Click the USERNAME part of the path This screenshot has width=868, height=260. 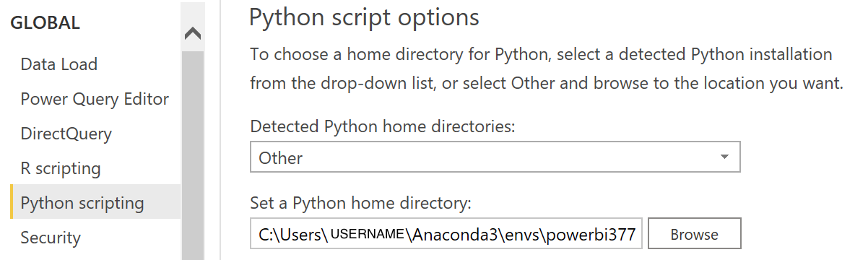tap(368, 234)
